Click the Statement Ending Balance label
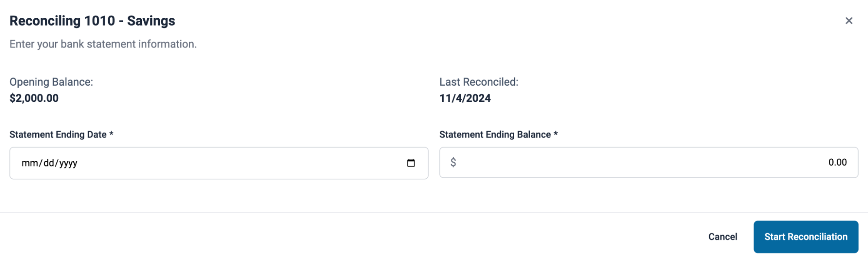Screen dimensions: 868x260 pos(498,134)
